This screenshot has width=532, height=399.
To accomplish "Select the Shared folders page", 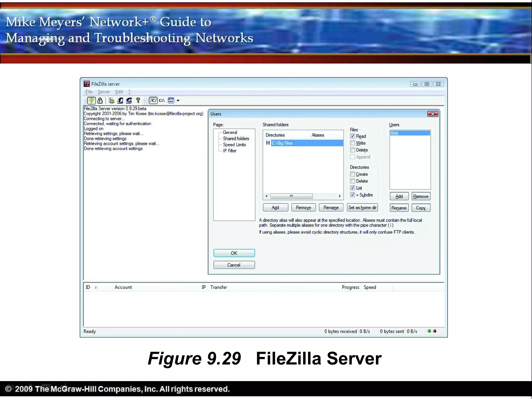I will tap(236, 138).
